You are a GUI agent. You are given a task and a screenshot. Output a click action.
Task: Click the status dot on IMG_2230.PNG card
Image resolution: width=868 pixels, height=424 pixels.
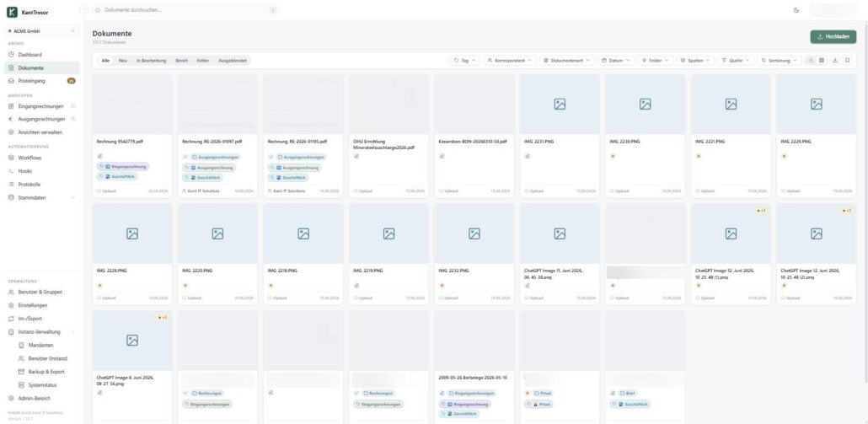tap(613, 156)
